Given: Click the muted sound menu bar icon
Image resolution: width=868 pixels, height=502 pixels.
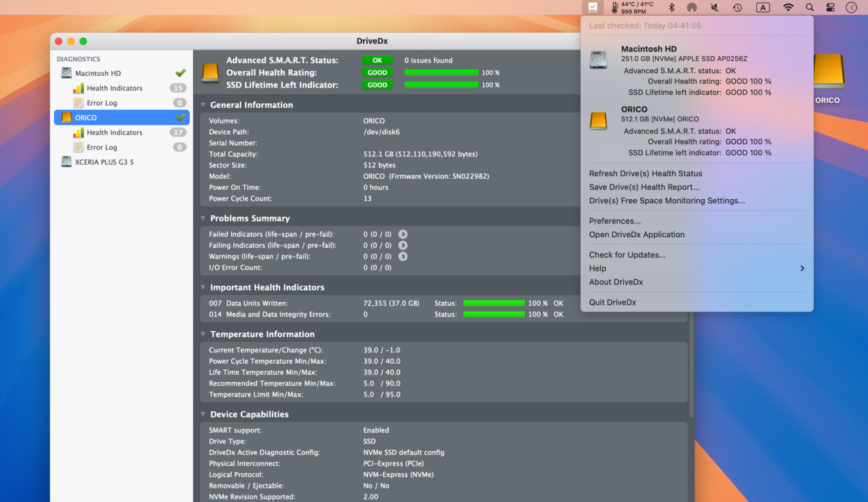Looking at the screenshot, I should (714, 7).
